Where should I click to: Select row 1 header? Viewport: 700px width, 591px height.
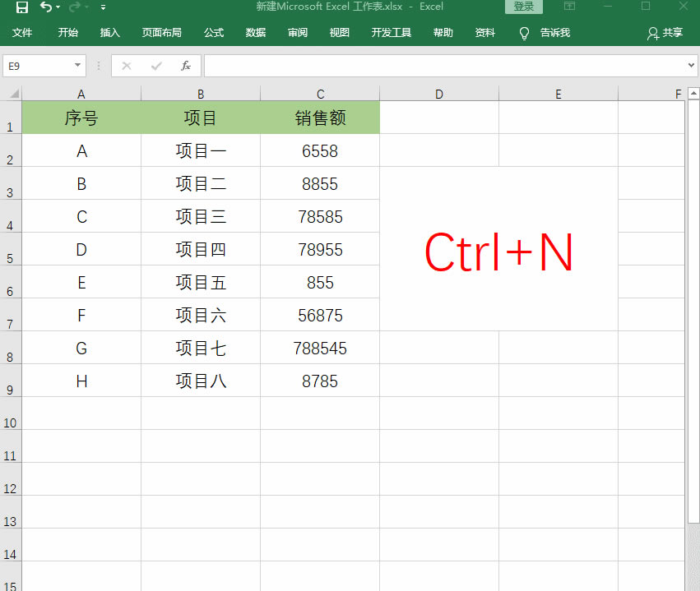(x=11, y=118)
